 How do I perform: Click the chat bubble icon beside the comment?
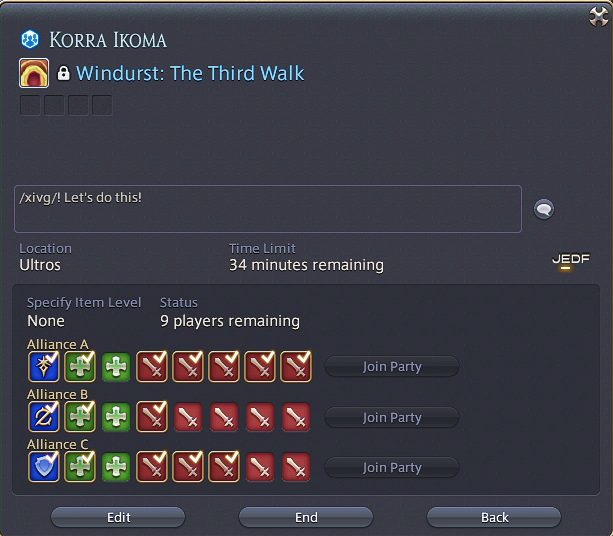tap(544, 209)
